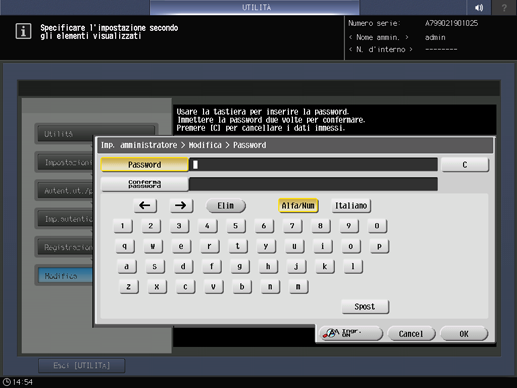Click inside the Password input box
This screenshot has width=517, height=388.
click(x=313, y=165)
